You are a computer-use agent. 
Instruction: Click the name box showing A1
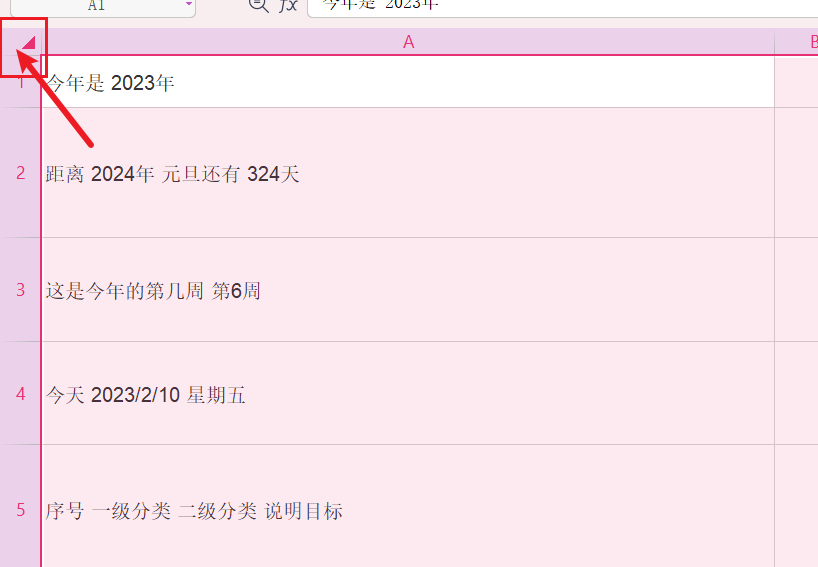[103, 6]
